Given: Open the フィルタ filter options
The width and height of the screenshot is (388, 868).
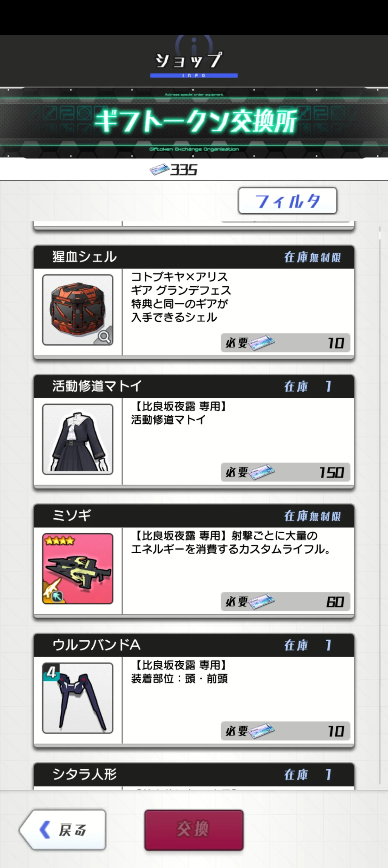Looking at the screenshot, I should click(x=288, y=201).
